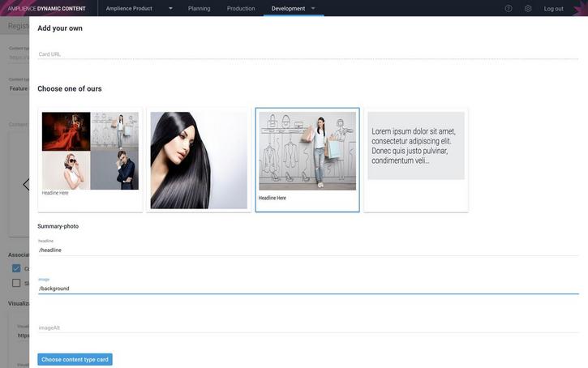Screen dimensions: 588x368
Task: Click the headline field containing /headline
Action: pyautogui.click(x=308, y=250)
